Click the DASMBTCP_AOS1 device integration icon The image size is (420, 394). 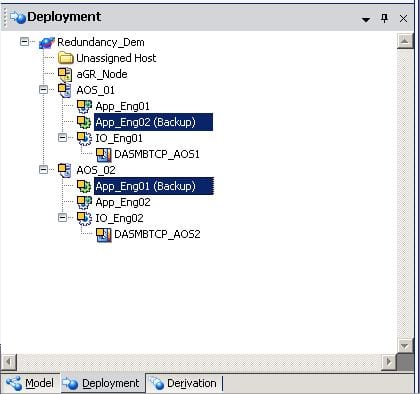click(104, 154)
